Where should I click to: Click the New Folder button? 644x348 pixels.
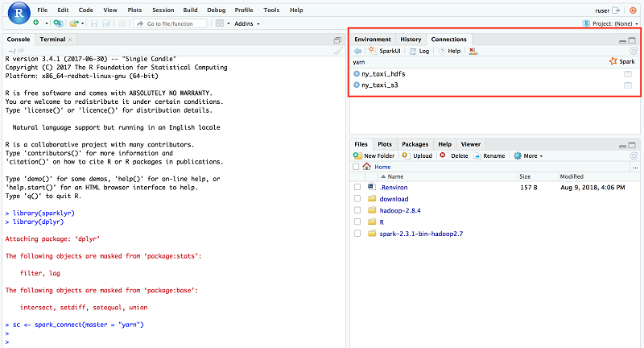coord(374,155)
